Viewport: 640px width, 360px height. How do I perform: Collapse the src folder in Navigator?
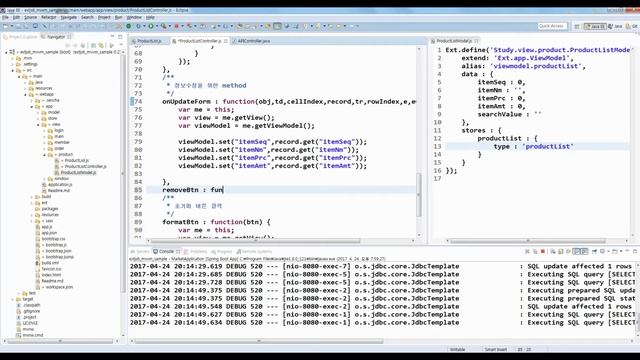pos(13,70)
